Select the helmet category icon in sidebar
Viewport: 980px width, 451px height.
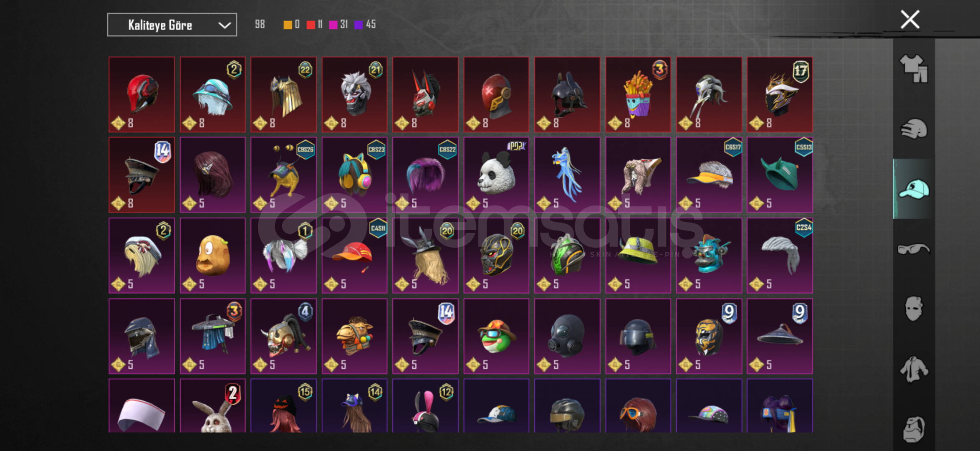tap(914, 129)
